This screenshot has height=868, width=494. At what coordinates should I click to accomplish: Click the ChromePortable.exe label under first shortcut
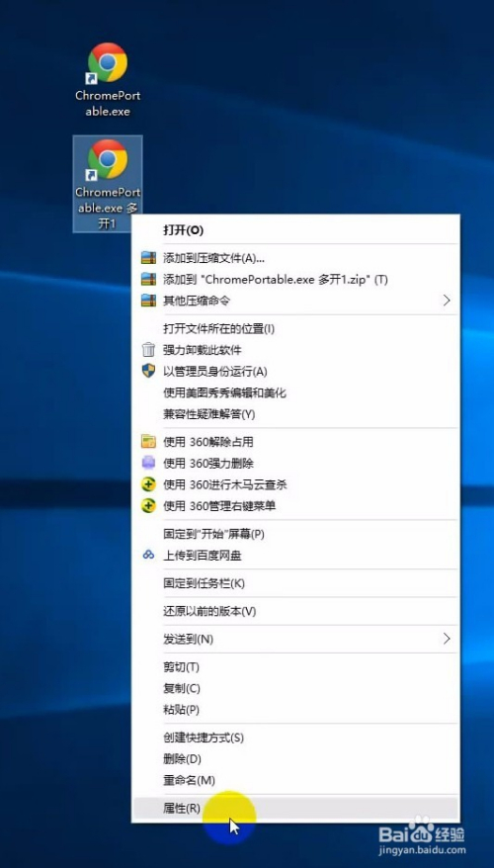tap(108, 104)
